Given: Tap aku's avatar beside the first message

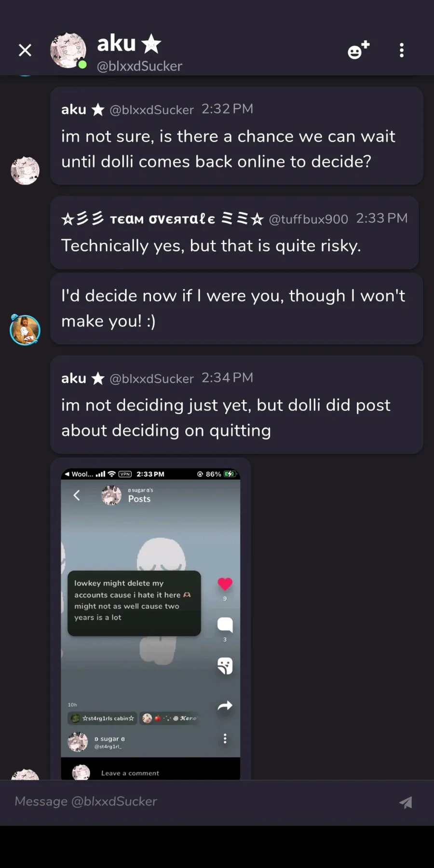Looking at the screenshot, I should coord(25,170).
